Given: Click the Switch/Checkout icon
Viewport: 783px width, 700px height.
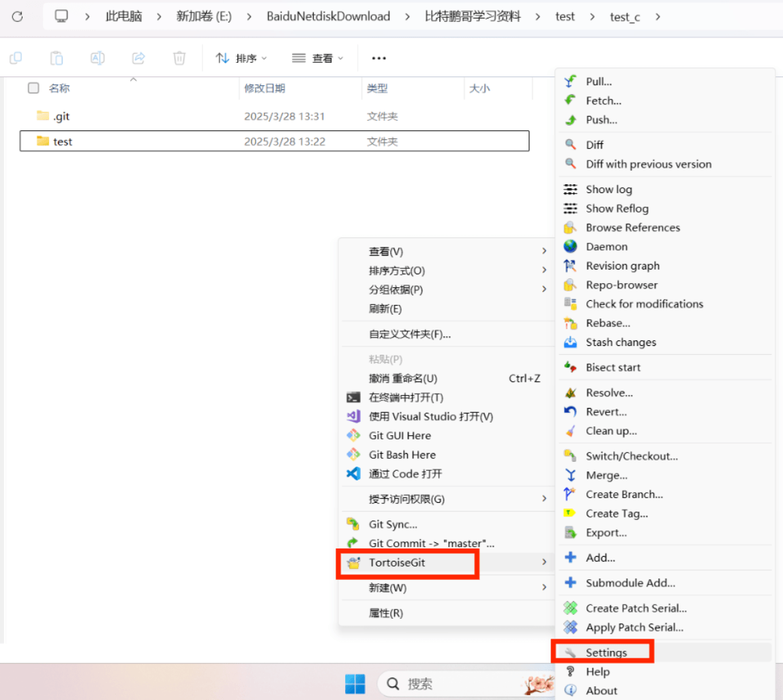Looking at the screenshot, I should [570, 456].
